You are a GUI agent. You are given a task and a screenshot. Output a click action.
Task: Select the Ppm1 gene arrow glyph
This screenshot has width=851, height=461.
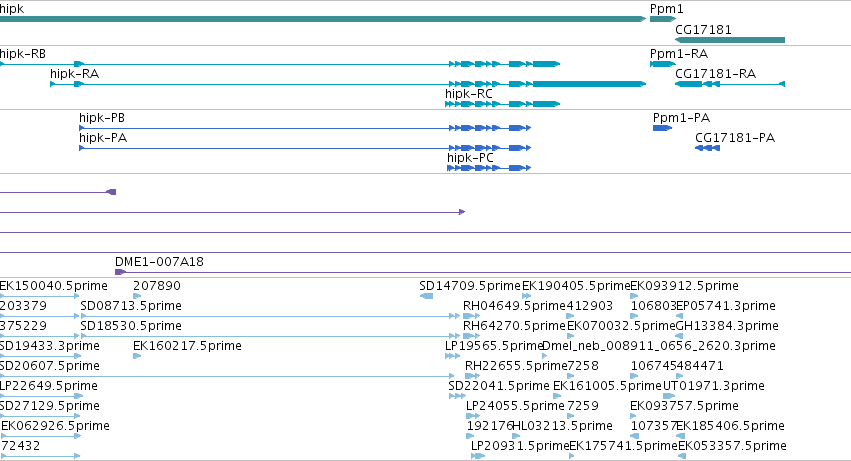point(663,19)
